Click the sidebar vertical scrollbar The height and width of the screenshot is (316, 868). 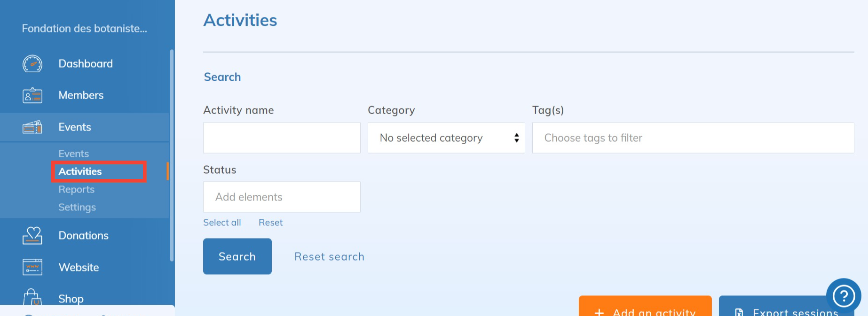(172, 155)
